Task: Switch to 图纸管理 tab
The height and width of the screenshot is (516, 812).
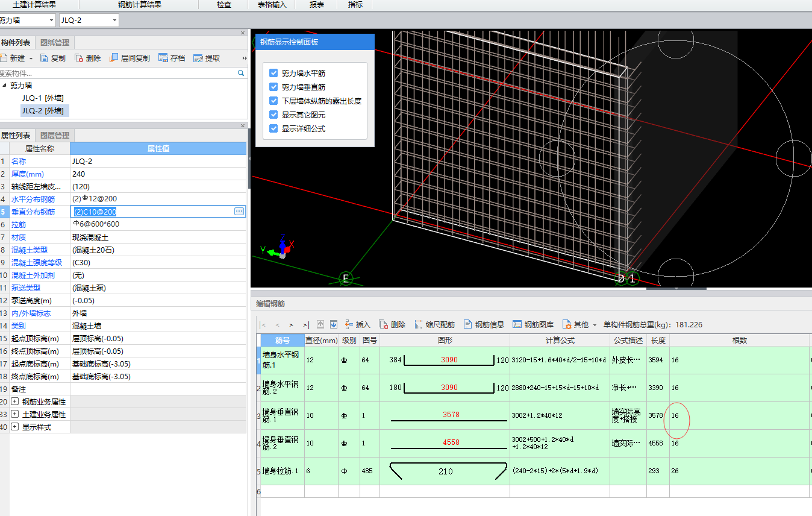Action: coord(55,43)
